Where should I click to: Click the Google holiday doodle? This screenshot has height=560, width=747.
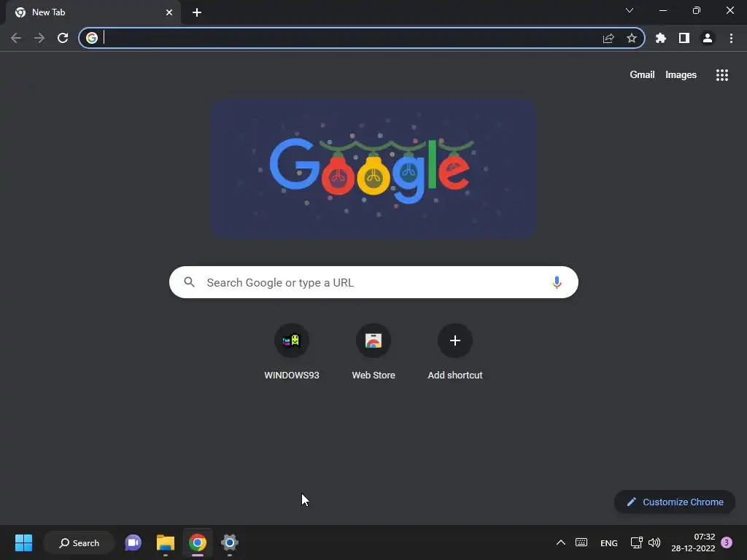374,168
